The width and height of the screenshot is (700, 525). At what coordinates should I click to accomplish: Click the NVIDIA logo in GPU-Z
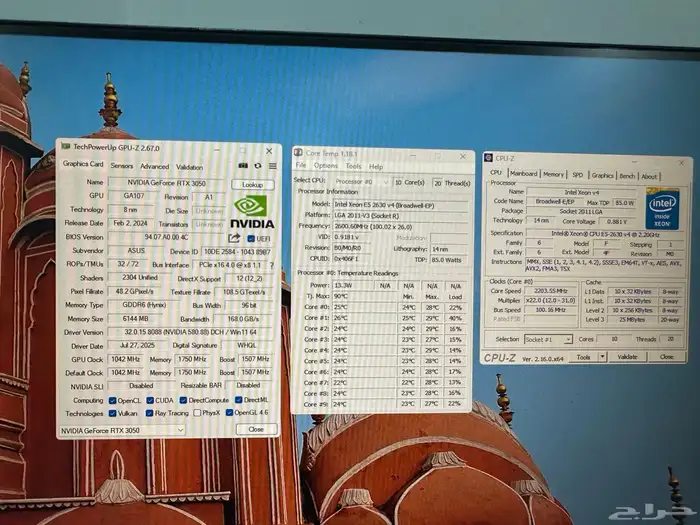252,212
